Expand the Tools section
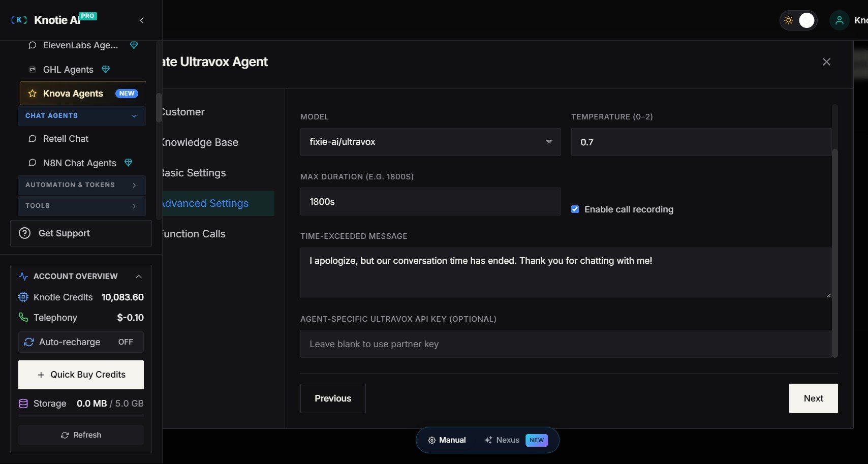 82,206
